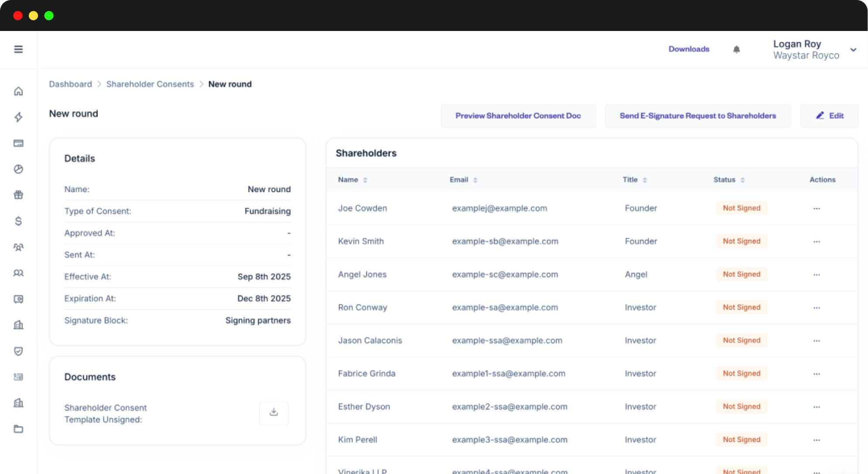Screen dimensions: 868x474
Task: Click Send E-Signature Request to Shareholders
Action: pyautogui.click(x=698, y=116)
